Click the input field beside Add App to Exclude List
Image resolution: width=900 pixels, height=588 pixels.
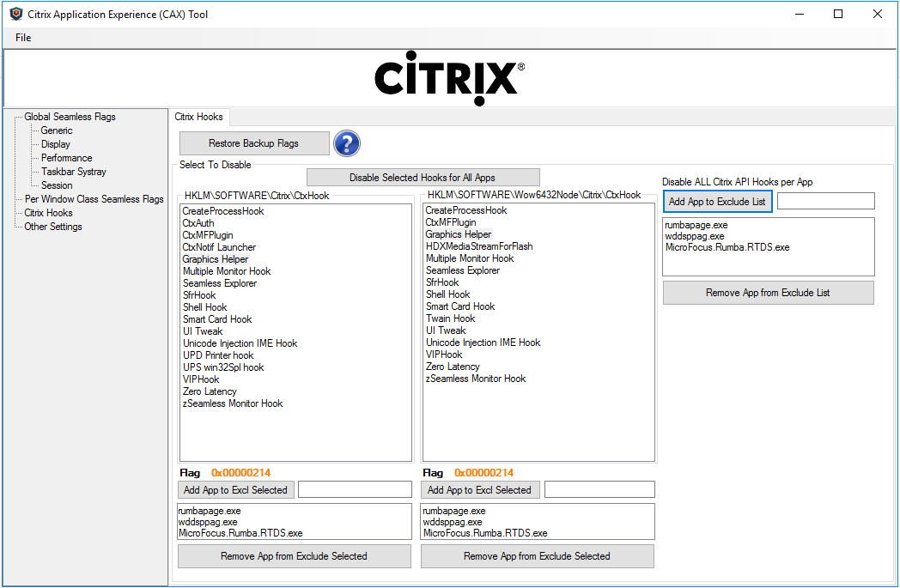tap(825, 201)
